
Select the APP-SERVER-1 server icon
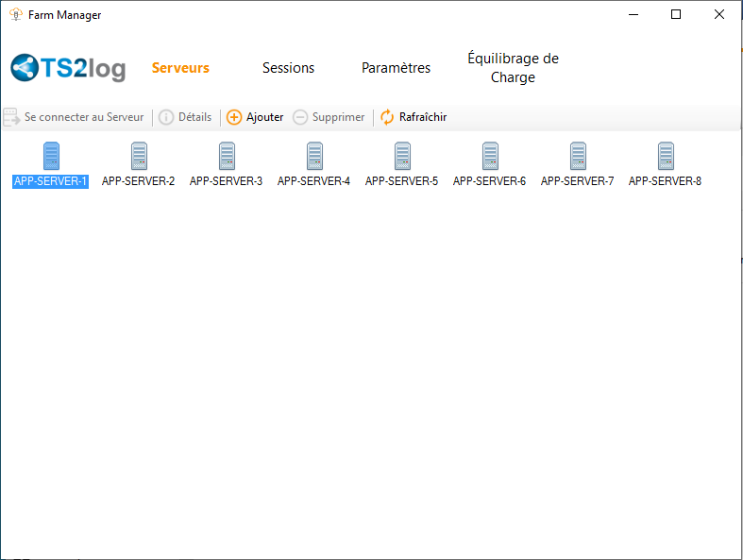[x=51, y=157]
